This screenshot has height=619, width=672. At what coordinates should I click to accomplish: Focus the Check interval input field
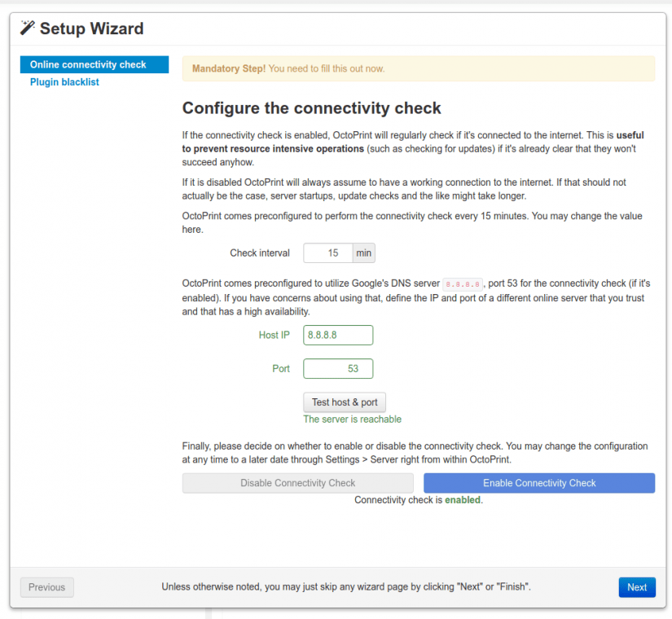click(x=328, y=253)
